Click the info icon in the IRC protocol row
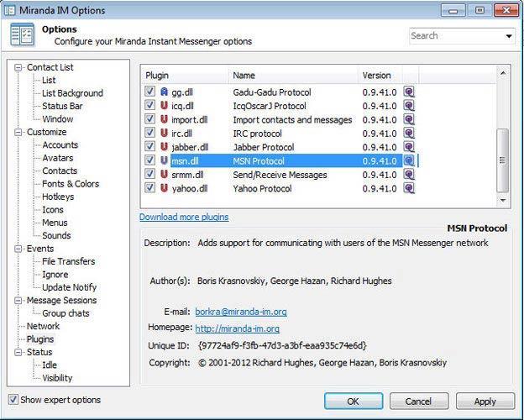The height and width of the screenshot is (420, 524). 409,133
